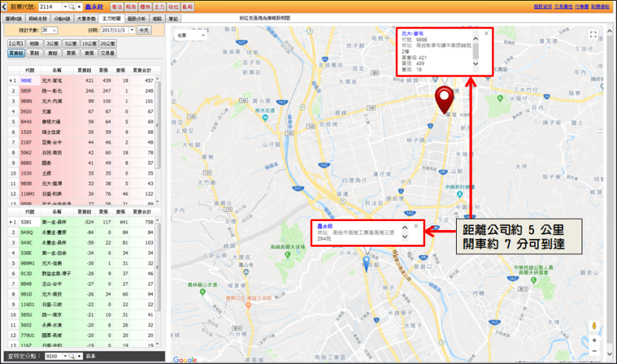
Task: Click the vertical scrollbar thumb of the bottom broker table
Action: click(x=157, y=267)
